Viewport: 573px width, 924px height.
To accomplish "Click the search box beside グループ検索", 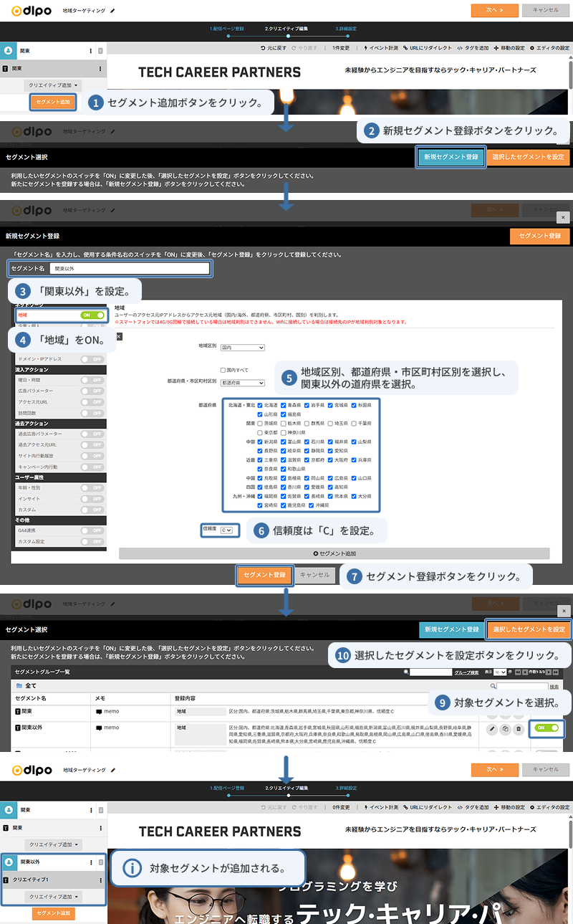I will click(430, 672).
